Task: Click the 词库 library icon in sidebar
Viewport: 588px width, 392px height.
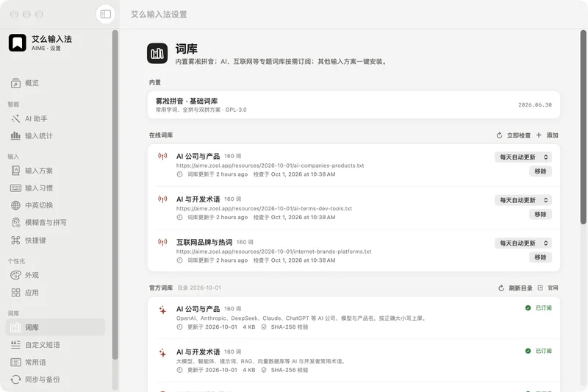Action: coord(15,327)
